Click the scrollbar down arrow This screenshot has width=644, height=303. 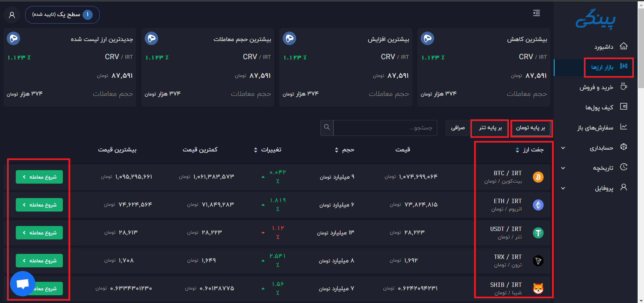tap(641, 300)
